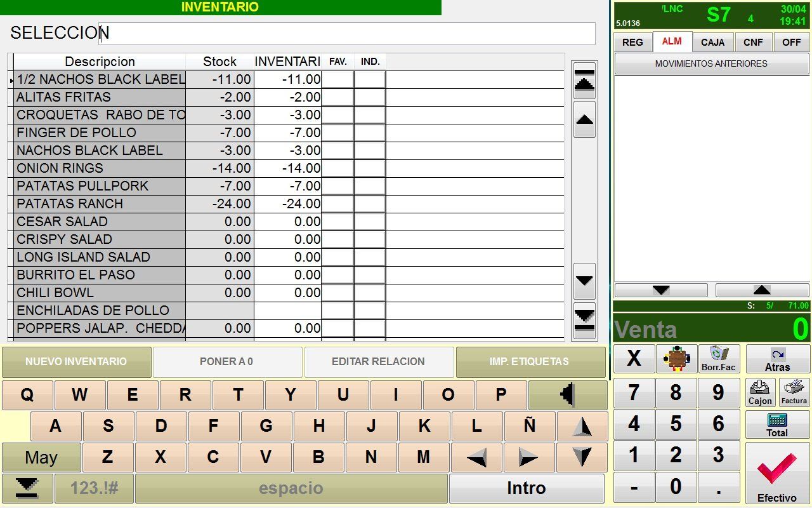The height and width of the screenshot is (508, 812).
Task: Toggle IND. for ALITAS FRITAS
Action: (370, 97)
